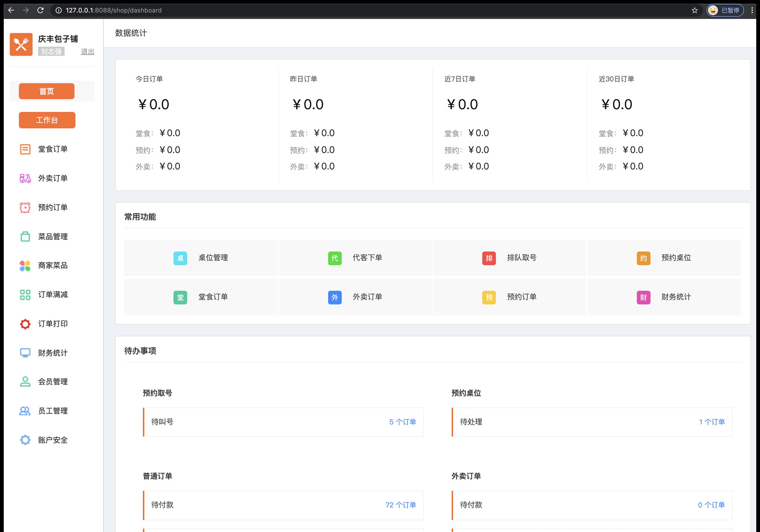The height and width of the screenshot is (532, 760).
Task: Open 外卖订单 scooter icon in sidebar
Action: coord(25,178)
